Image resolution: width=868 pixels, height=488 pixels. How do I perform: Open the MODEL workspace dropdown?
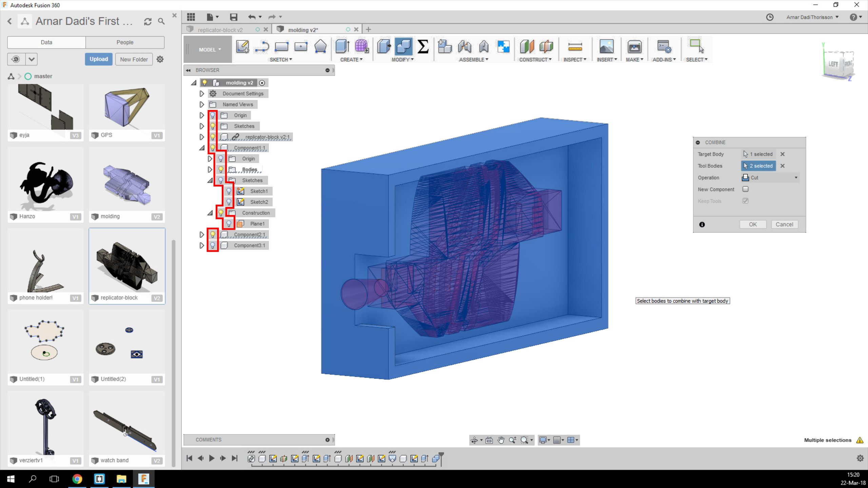[210, 49]
